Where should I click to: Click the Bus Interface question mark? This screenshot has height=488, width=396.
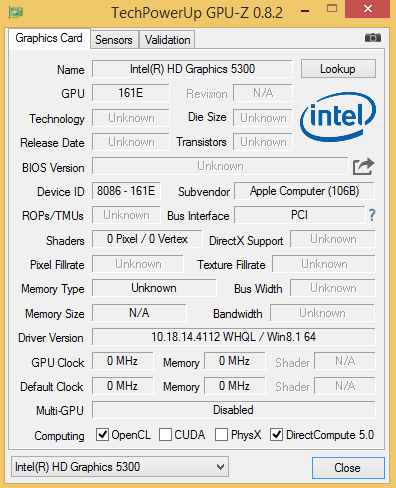[x=372, y=215]
